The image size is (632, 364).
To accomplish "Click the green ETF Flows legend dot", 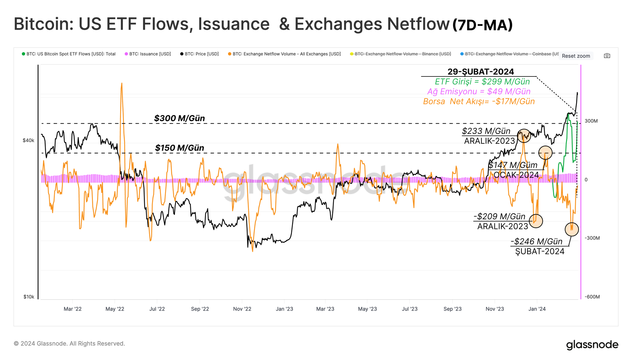I will (x=23, y=54).
